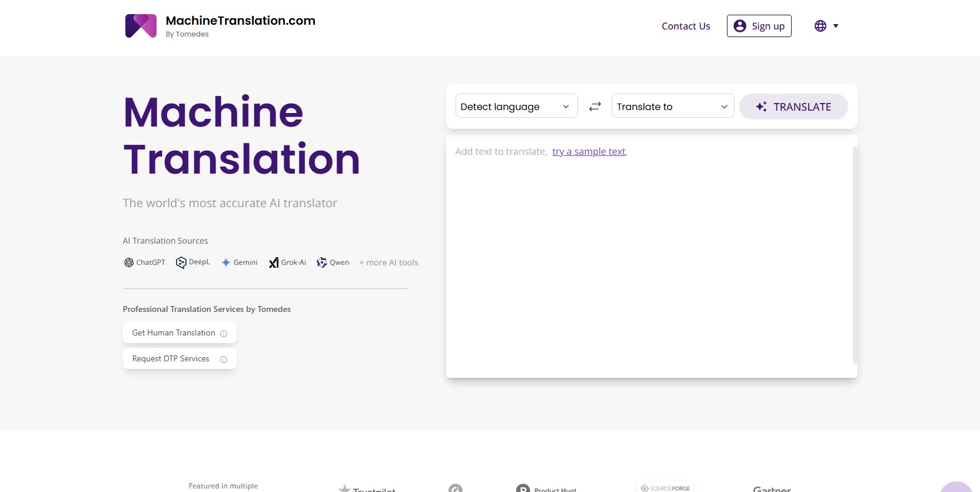Viewport: 980px width, 492px height.
Task: Click the MachineTranslation.com logo icon
Action: click(141, 26)
